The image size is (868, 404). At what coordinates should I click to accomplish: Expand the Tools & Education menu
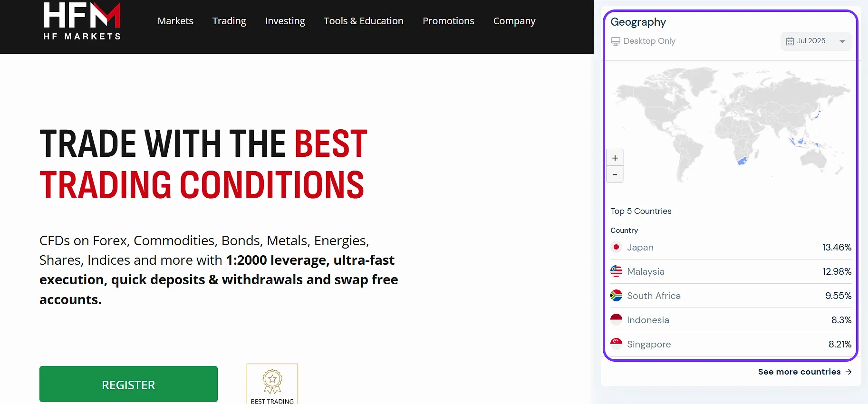364,21
